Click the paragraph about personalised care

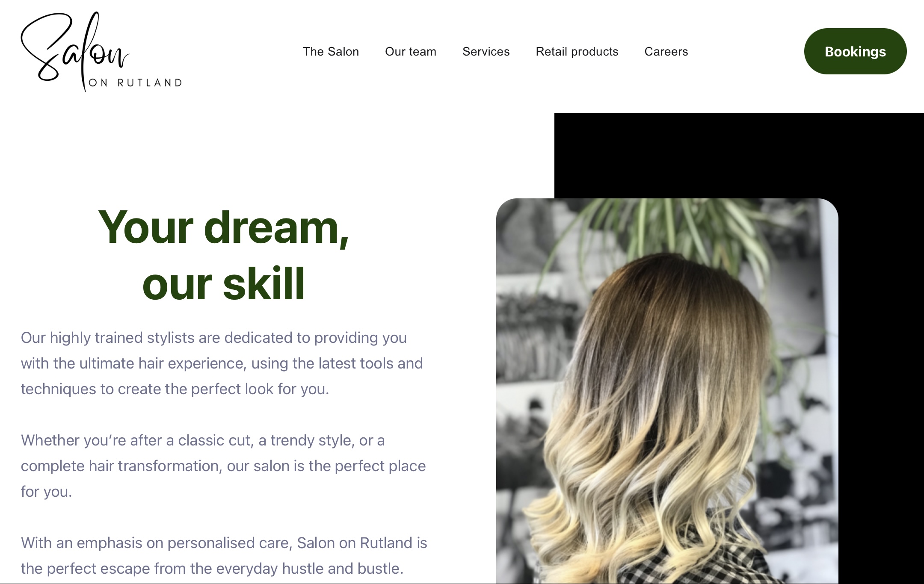[x=224, y=556]
